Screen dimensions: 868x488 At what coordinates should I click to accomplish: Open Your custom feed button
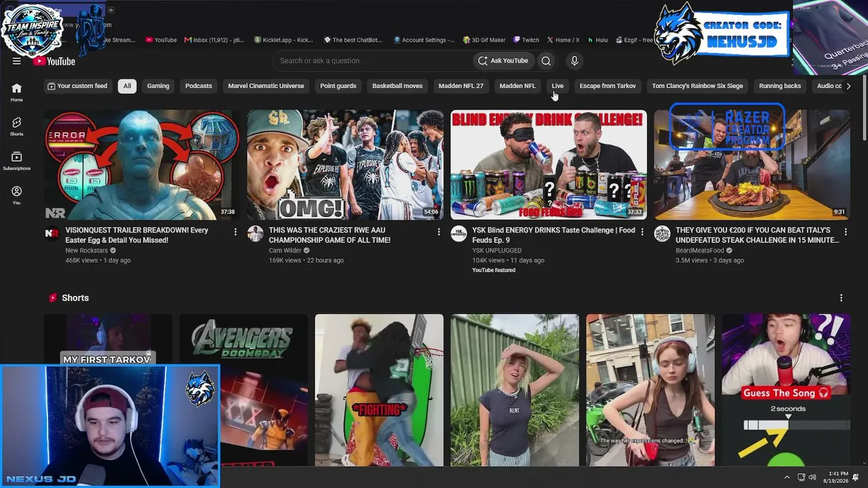coord(77,86)
